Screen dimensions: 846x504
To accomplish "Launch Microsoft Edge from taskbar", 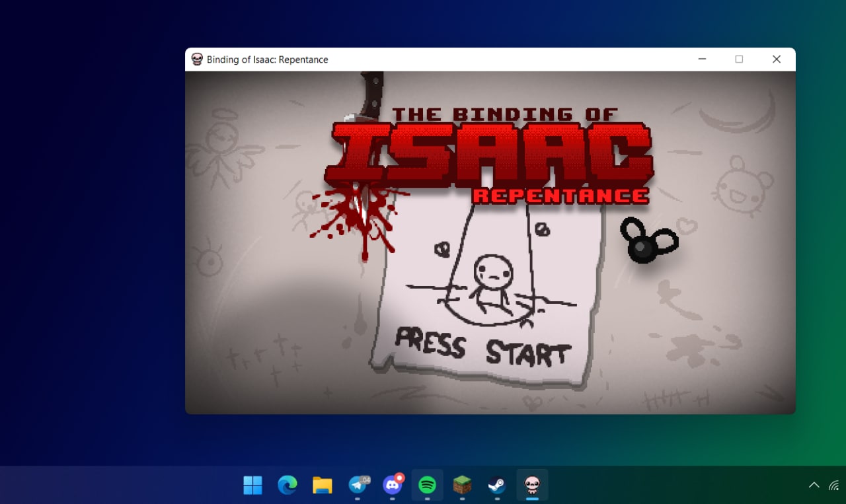I will point(288,486).
